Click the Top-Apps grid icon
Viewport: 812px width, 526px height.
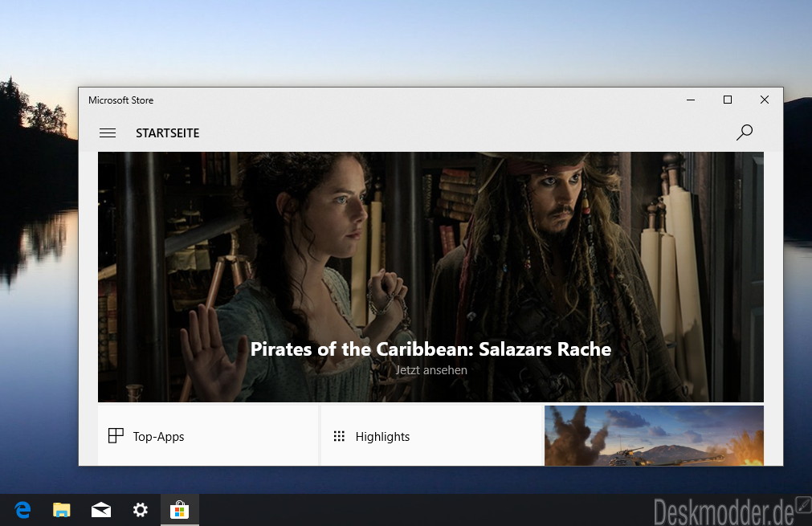coord(116,436)
